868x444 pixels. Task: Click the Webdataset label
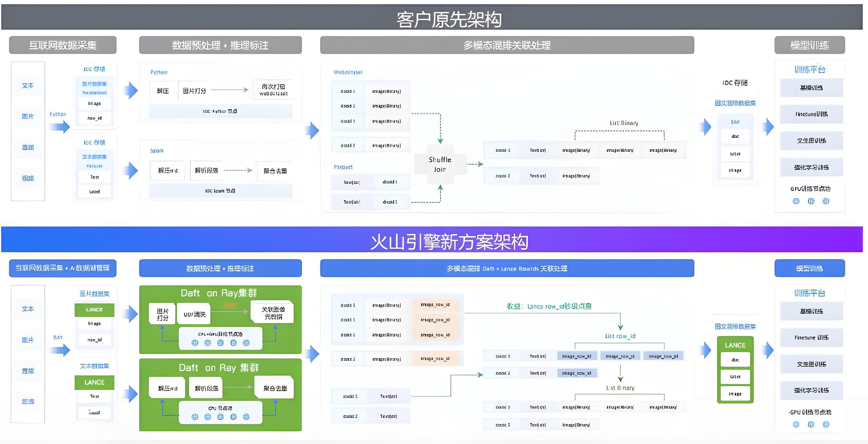click(348, 72)
